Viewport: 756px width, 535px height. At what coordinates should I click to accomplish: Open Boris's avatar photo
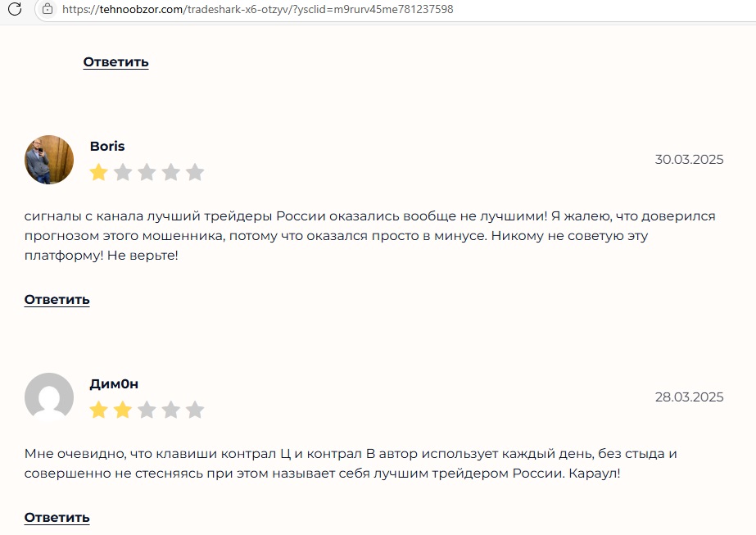pos(49,160)
